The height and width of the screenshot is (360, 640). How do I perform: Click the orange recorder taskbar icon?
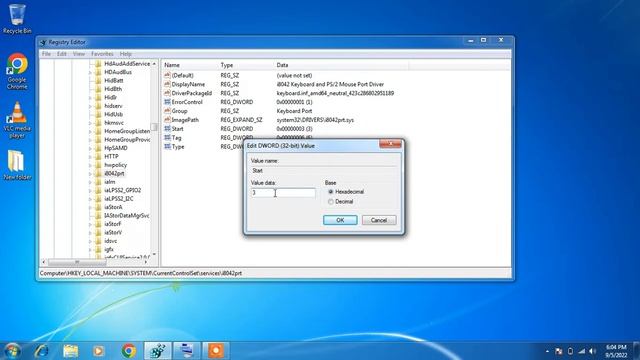click(x=216, y=351)
